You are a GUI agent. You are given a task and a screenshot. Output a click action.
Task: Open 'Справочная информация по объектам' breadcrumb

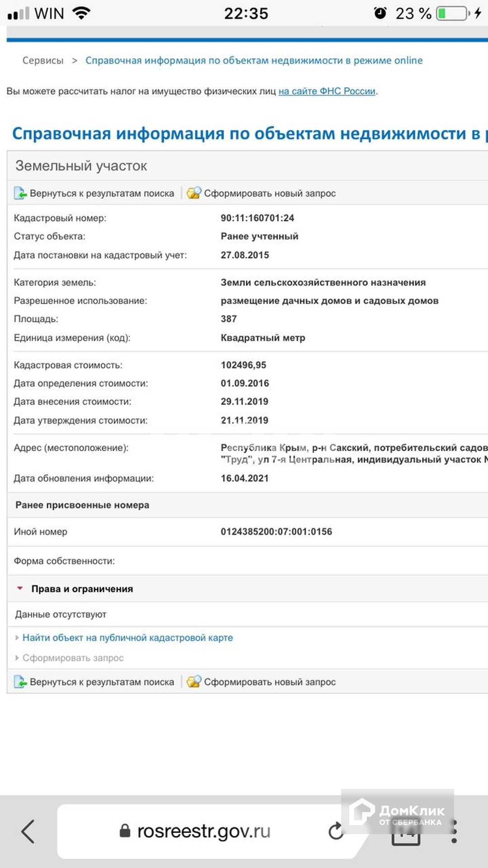pos(254,61)
